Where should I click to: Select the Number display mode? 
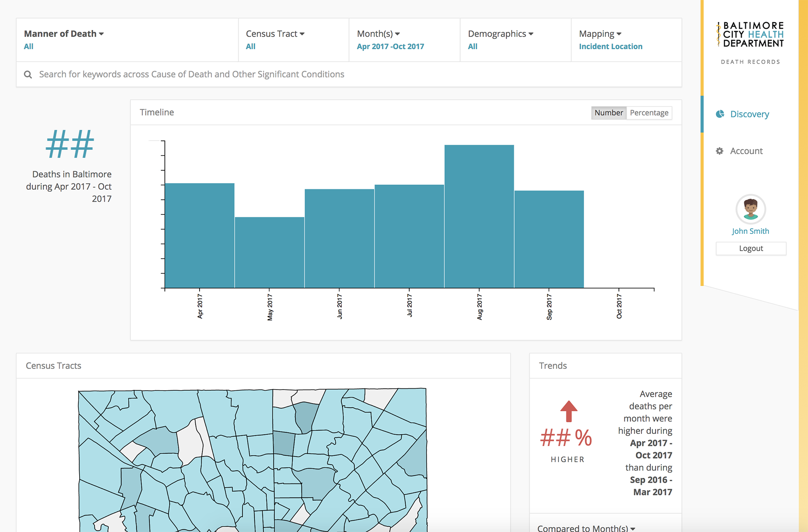point(608,113)
